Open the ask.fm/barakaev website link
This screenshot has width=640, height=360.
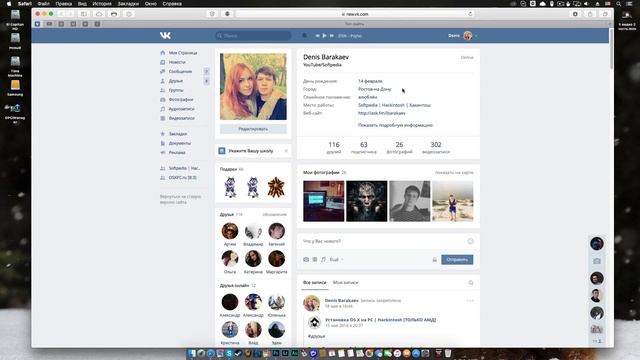382,113
